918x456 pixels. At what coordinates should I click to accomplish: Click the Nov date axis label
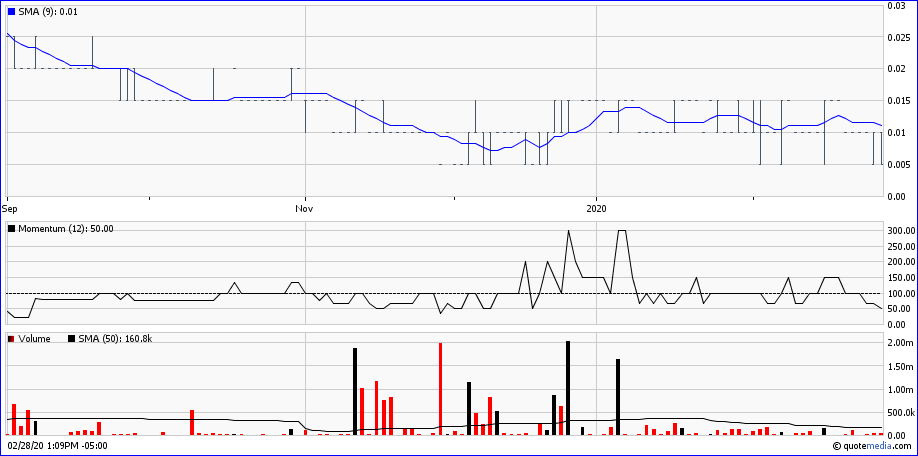tap(305, 210)
